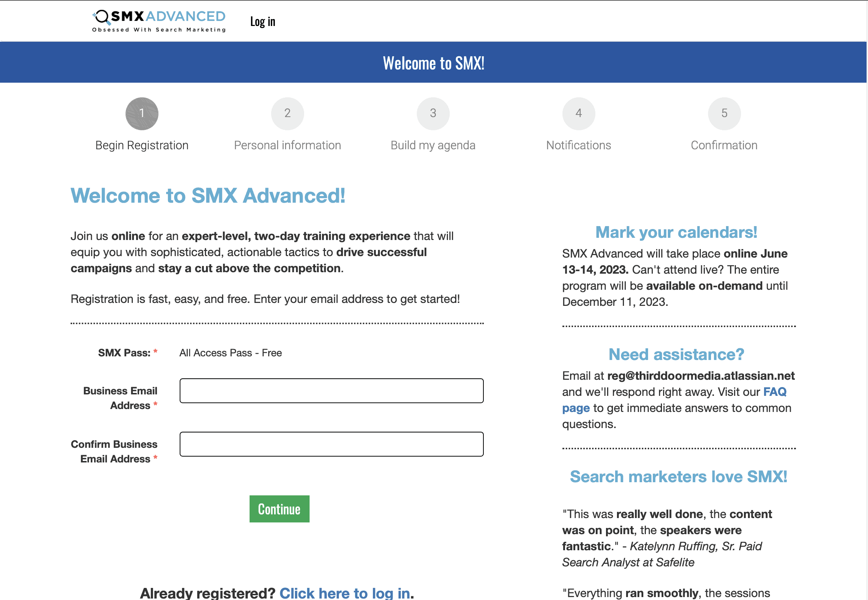Click the All Access Pass - Free text
The width and height of the screenshot is (868, 600).
[x=231, y=353]
